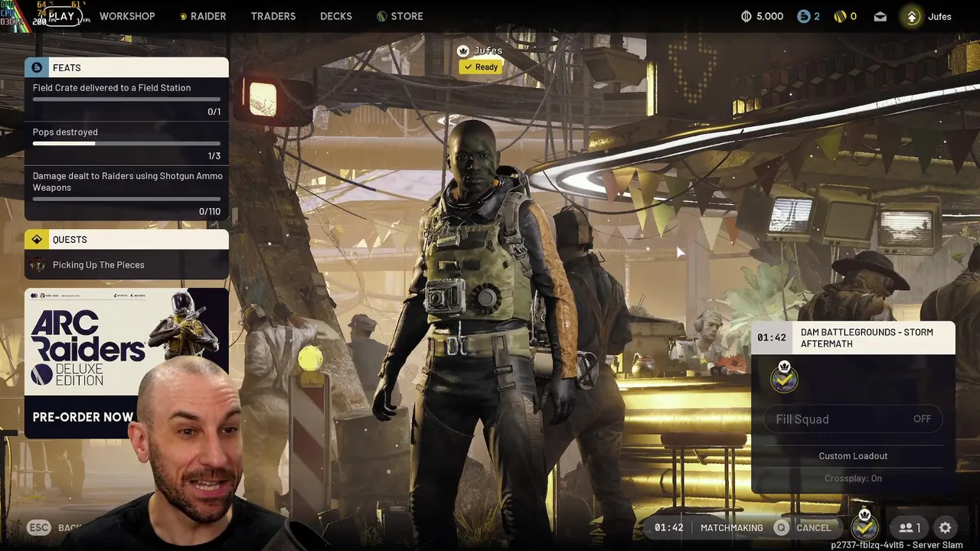Go to the TRADERS tab
Image resolution: width=980 pixels, height=551 pixels.
(x=273, y=16)
